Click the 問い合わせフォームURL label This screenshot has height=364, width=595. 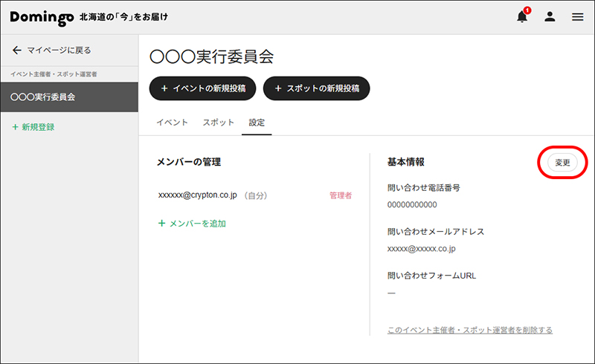[x=431, y=276]
